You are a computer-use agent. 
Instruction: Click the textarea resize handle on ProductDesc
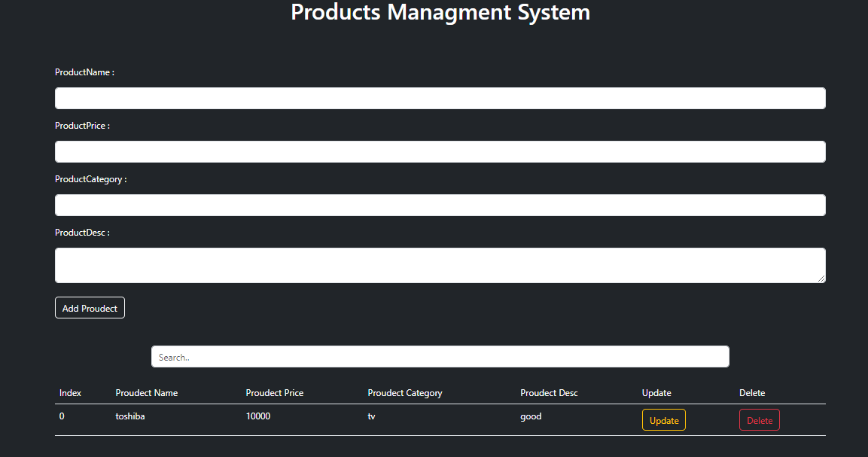[x=821, y=279]
